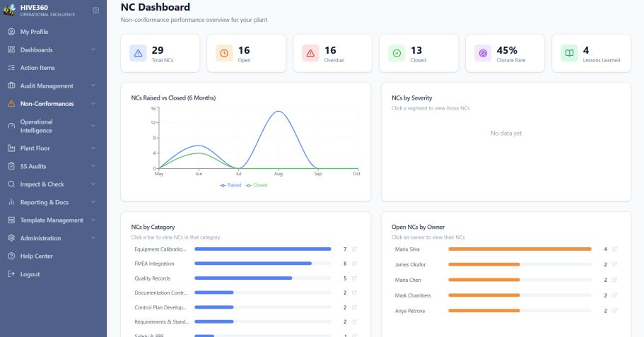644x337 pixels.
Task: Expand the Template Management chevron
Action: [93, 220]
